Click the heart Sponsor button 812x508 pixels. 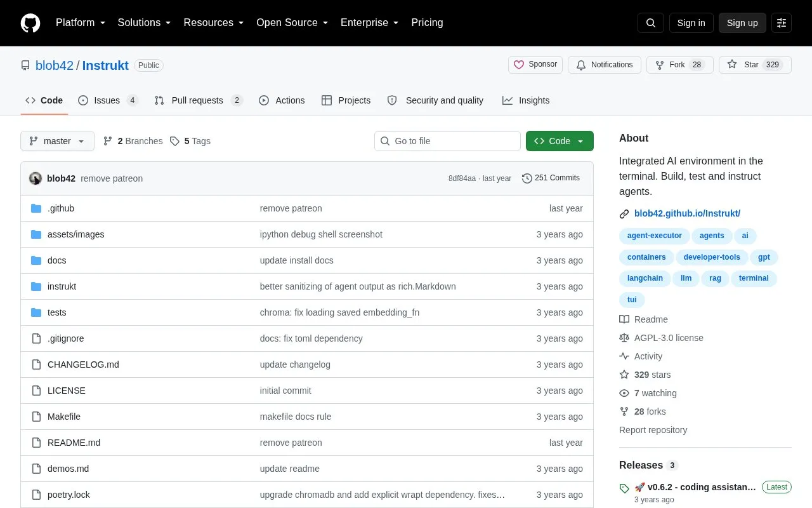click(x=535, y=65)
